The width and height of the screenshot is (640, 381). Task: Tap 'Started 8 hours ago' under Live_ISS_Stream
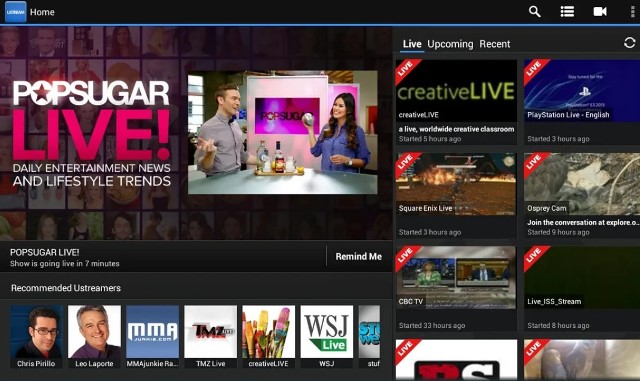pos(558,325)
